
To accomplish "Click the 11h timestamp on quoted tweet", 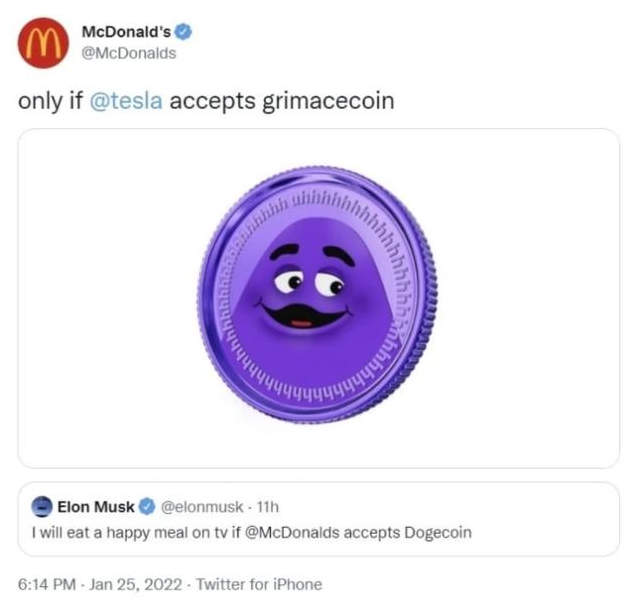I will 268,507.
